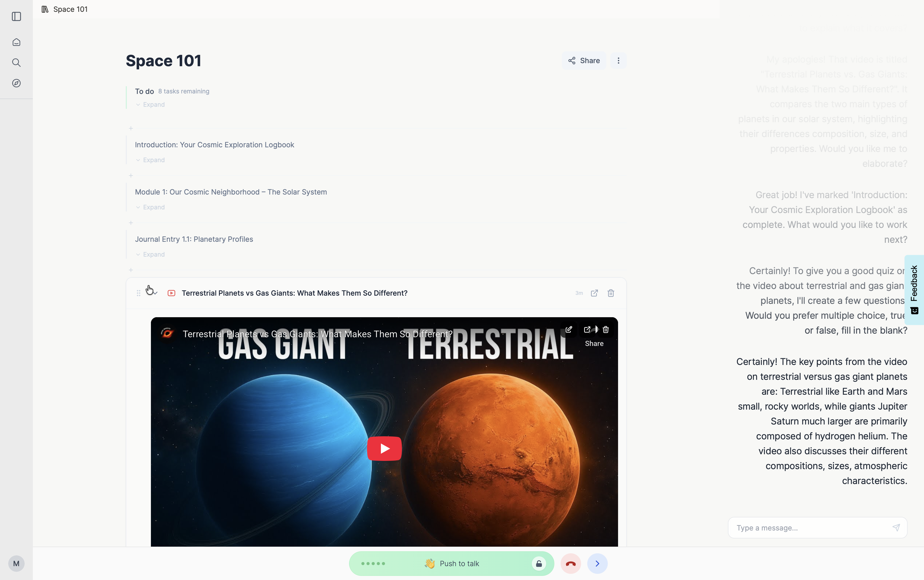Expand Module 1 Solar System section
Screen dimensions: 924x580
point(150,207)
